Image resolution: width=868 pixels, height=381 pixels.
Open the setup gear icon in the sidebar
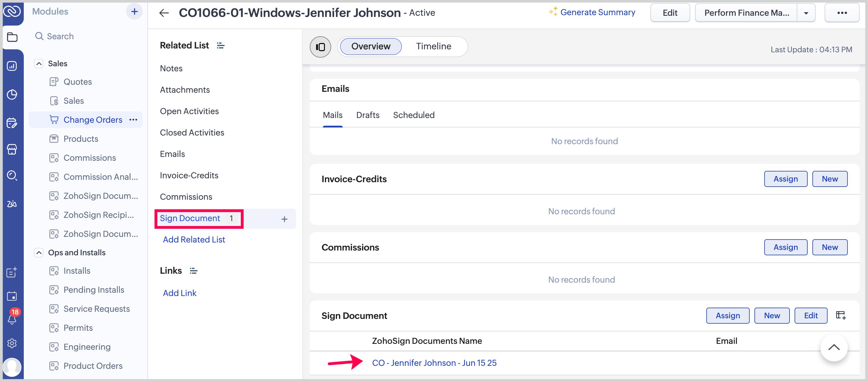pos(12,343)
